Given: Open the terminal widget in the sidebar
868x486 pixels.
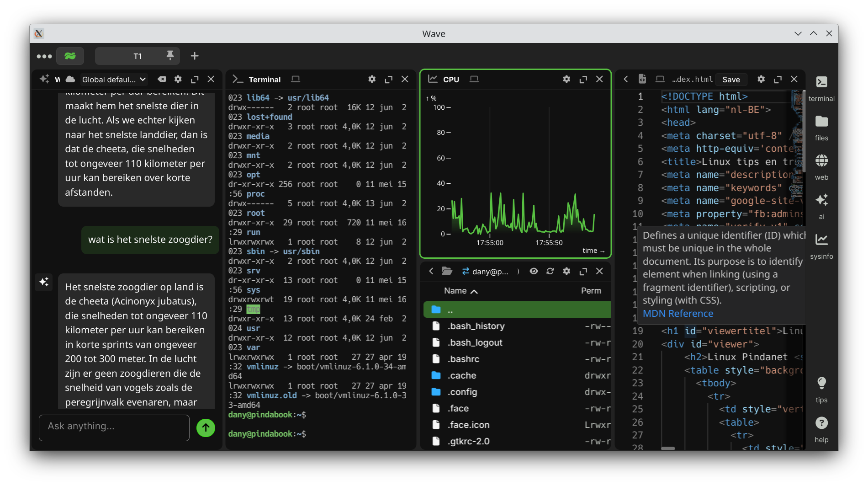Looking at the screenshot, I should coord(821,88).
